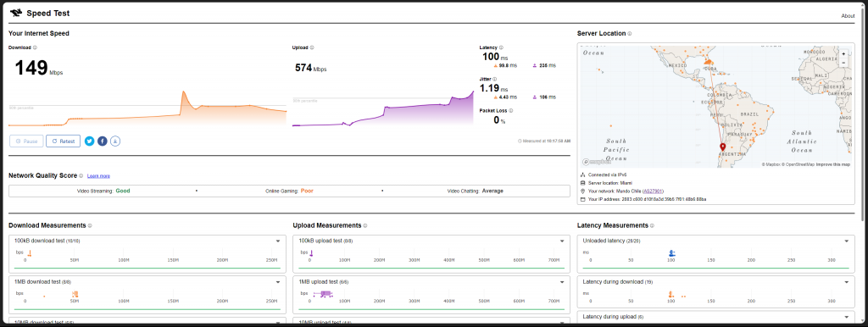Click the red location pin on map
Image resolution: width=868 pixels, height=327 pixels.
tap(722, 147)
